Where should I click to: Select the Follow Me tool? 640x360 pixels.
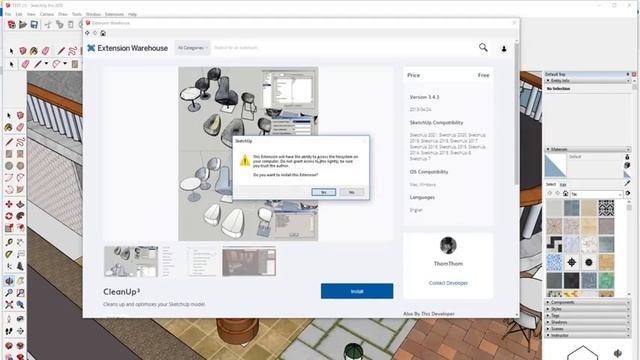click(x=20, y=216)
